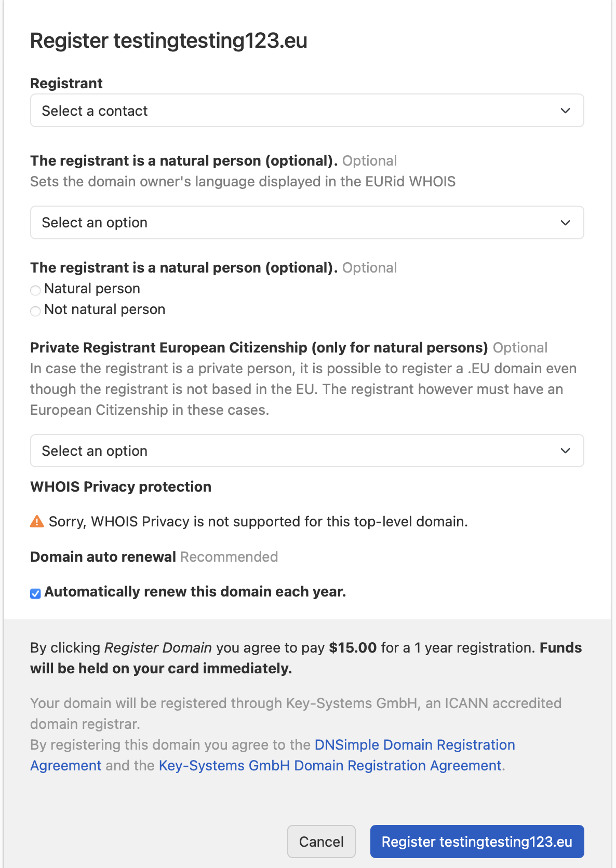
Task: Click the chevron on the European Citizenship dropdown
Action: (566, 451)
